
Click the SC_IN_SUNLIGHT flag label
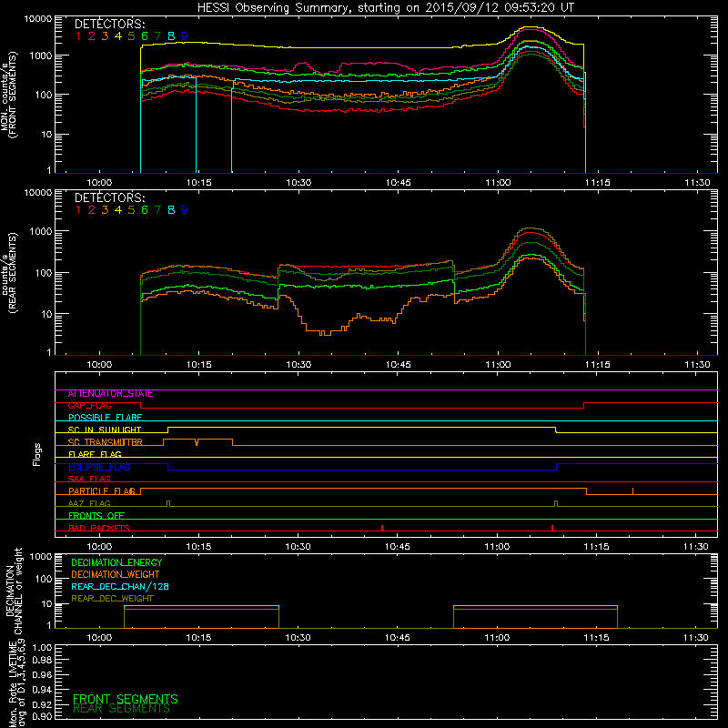click(x=105, y=430)
